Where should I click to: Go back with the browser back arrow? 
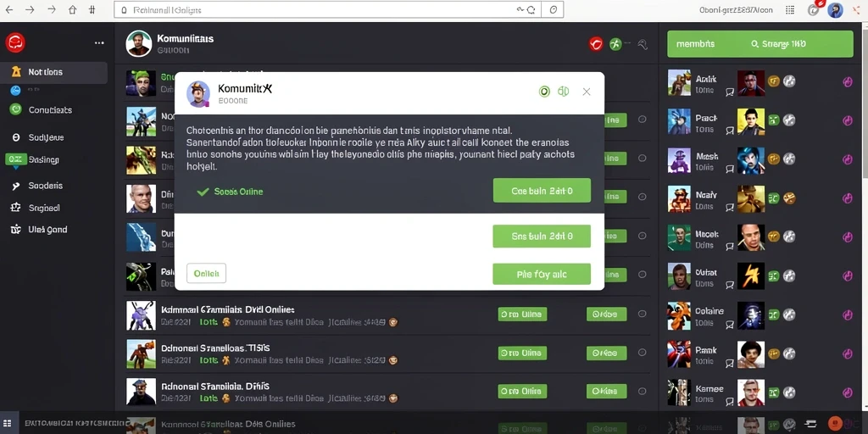[9, 10]
